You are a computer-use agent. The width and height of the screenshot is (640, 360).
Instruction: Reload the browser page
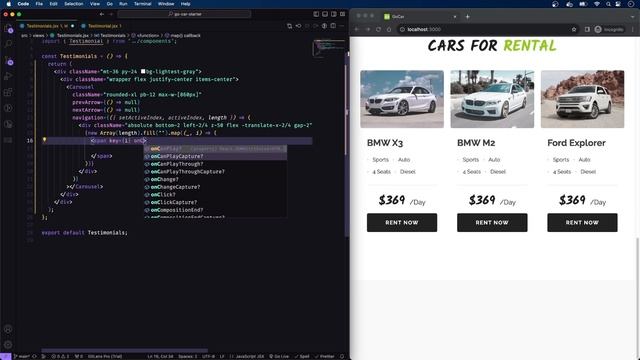coord(378,29)
